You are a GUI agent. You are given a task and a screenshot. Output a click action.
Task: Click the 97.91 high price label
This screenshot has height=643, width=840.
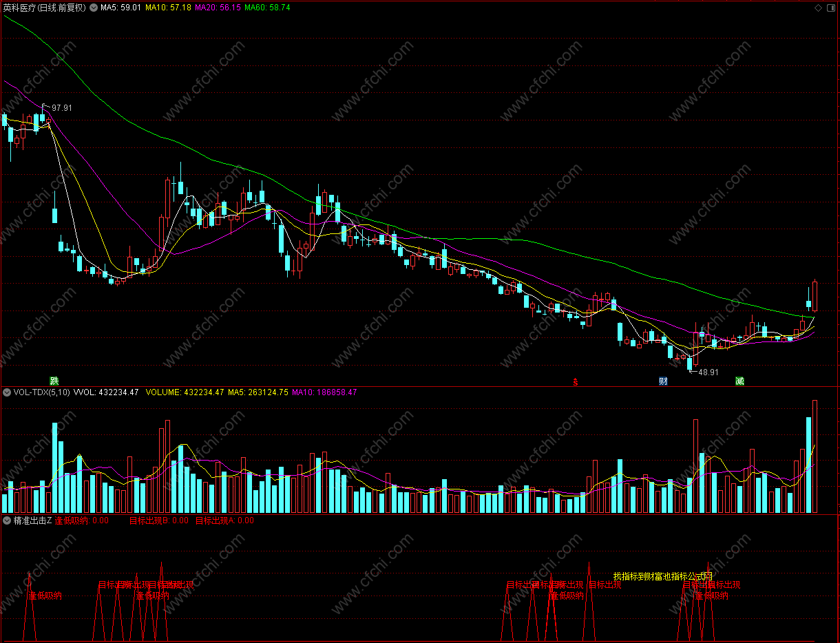[61, 108]
